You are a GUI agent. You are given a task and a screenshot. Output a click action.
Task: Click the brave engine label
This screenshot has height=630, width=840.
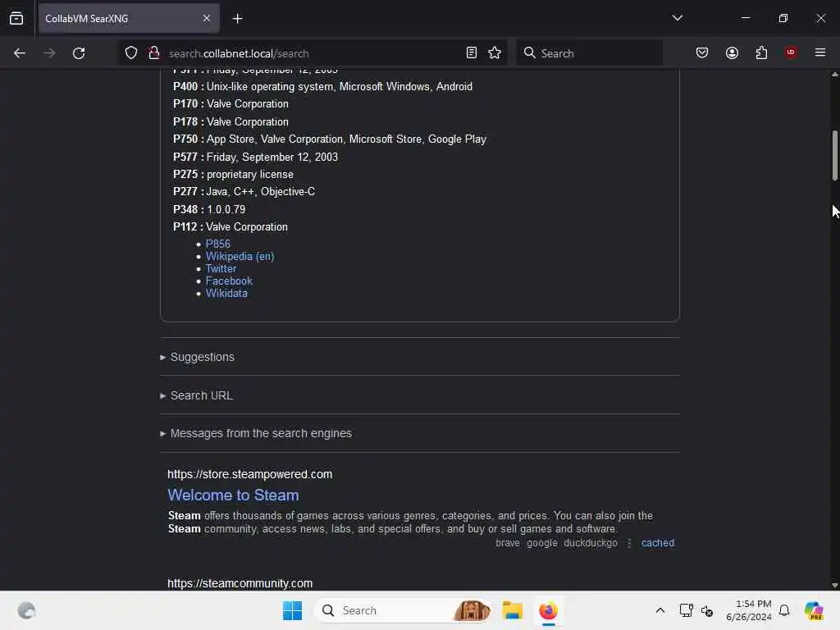507,543
